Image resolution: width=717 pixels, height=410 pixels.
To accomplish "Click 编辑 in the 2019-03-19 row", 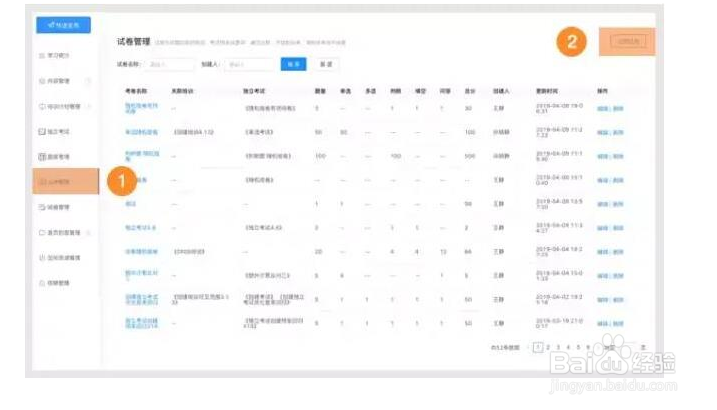I will coord(603,323).
